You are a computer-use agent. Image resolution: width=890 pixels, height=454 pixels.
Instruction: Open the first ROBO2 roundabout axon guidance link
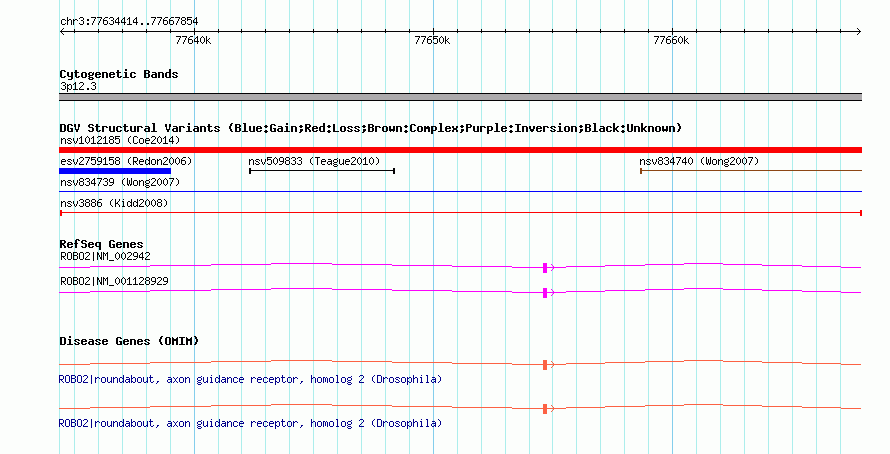[250, 380]
